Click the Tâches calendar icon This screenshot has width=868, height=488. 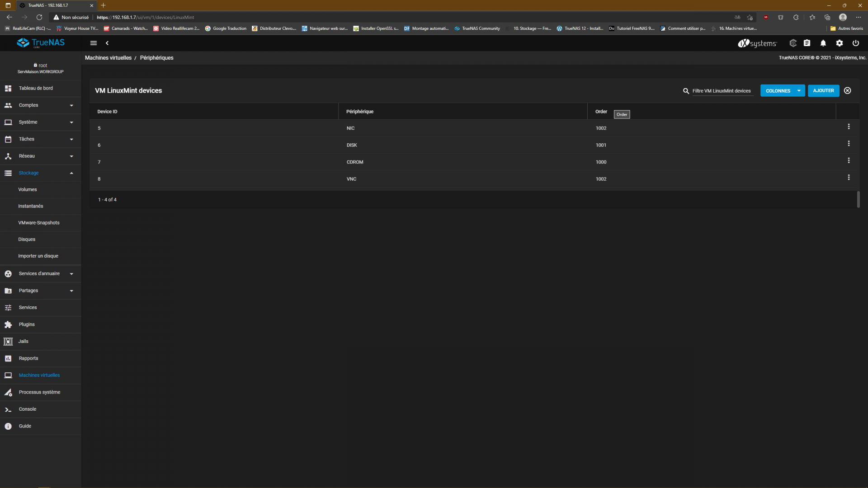[8, 139]
